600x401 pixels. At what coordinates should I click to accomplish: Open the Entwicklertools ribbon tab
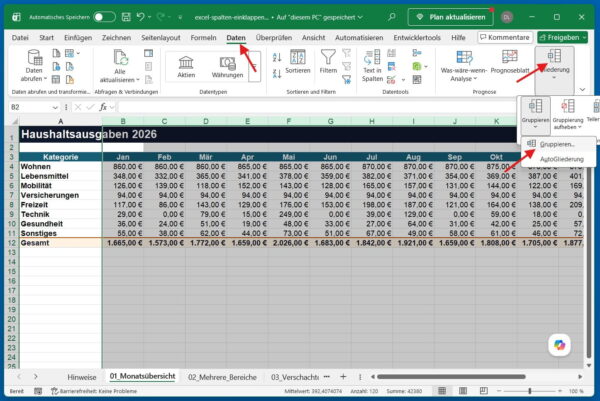point(417,37)
